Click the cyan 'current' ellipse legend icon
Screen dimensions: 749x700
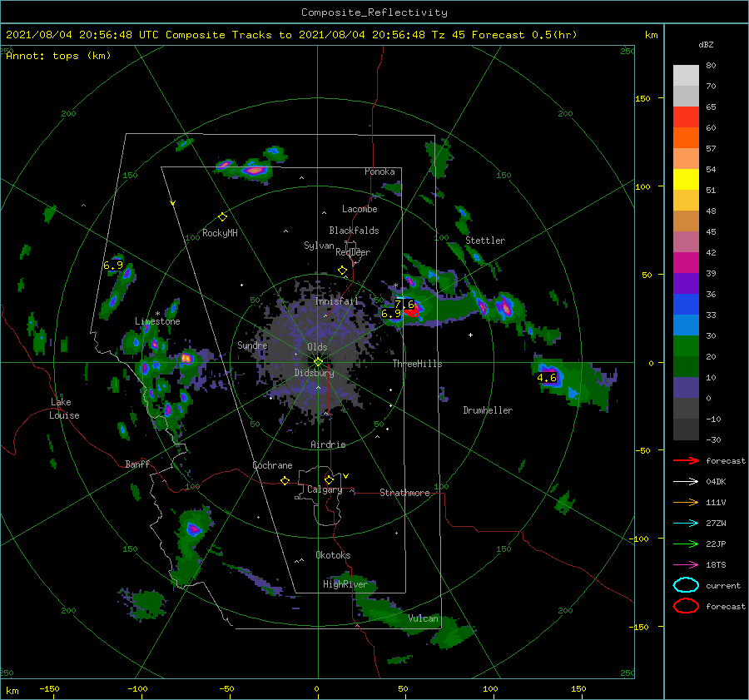click(686, 585)
